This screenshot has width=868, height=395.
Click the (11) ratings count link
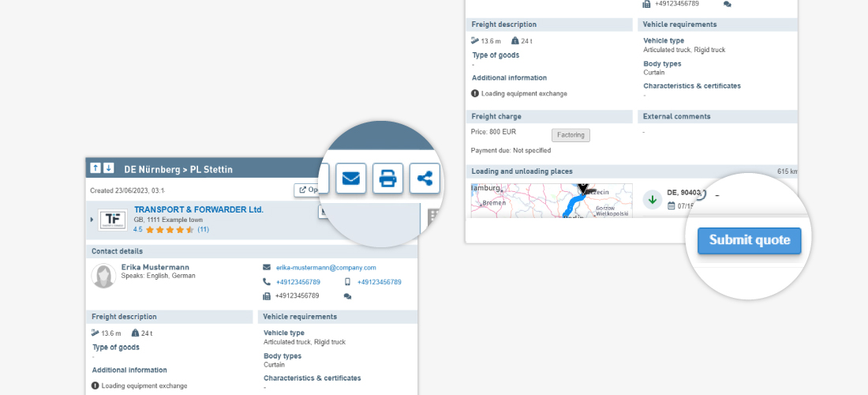pos(203,230)
